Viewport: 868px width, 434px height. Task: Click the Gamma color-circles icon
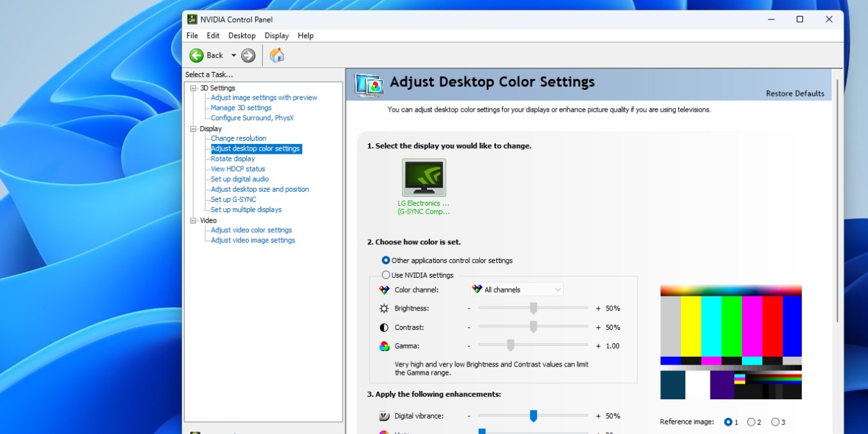pyautogui.click(x=384, y=345)
